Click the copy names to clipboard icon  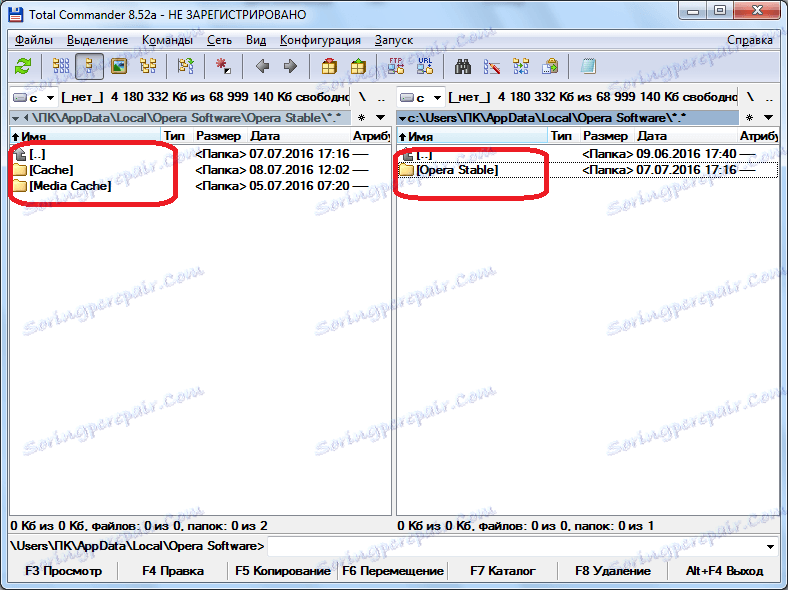[x=550, y=66]
